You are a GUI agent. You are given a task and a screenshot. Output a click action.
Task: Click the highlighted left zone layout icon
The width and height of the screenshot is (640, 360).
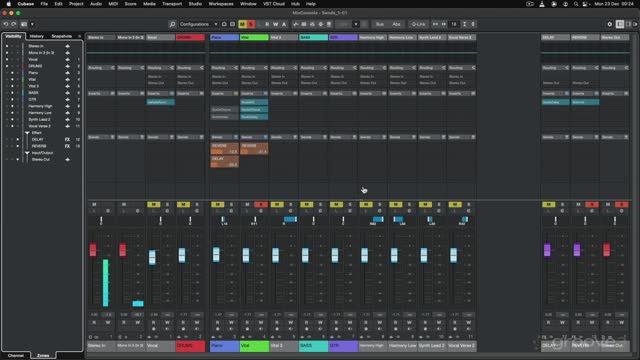[x=620, y=24]
